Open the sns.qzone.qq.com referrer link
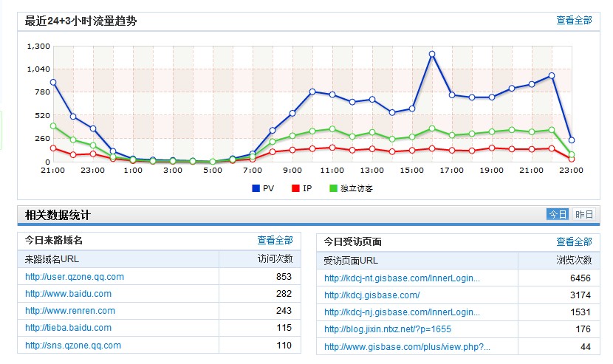The height and width of the screenshot is (364, 613). [73, 345]
